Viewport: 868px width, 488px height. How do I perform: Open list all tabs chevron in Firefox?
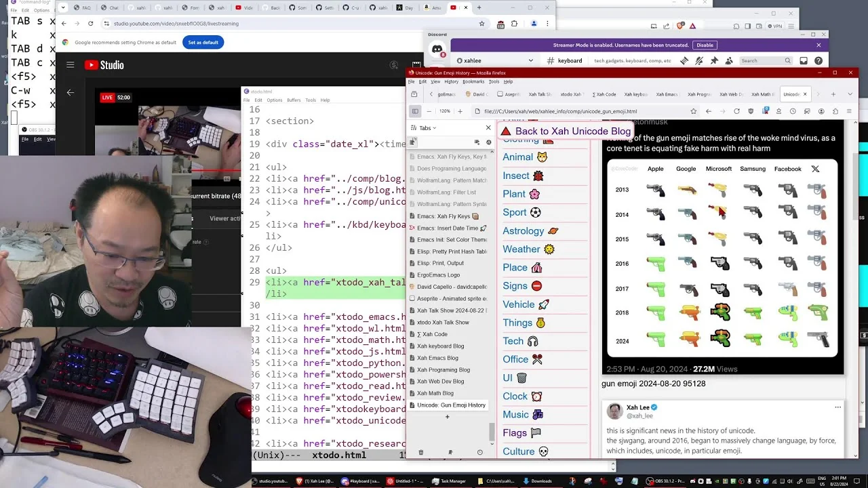click(x=851, y=94)
